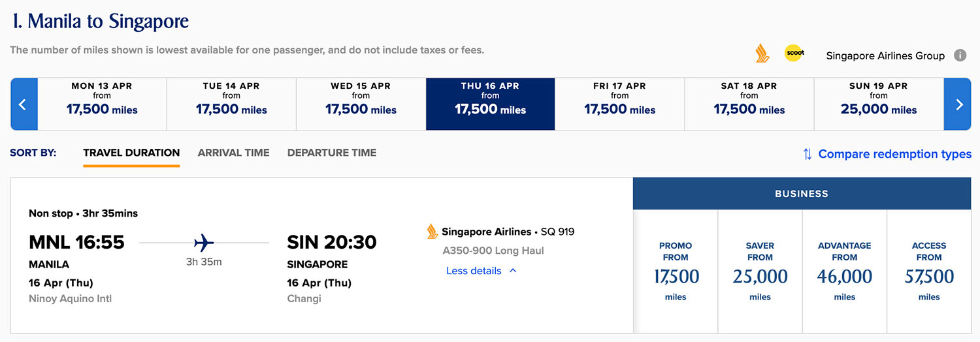
Task: Select Mon 13 Apr date
Action: [102, 104]
